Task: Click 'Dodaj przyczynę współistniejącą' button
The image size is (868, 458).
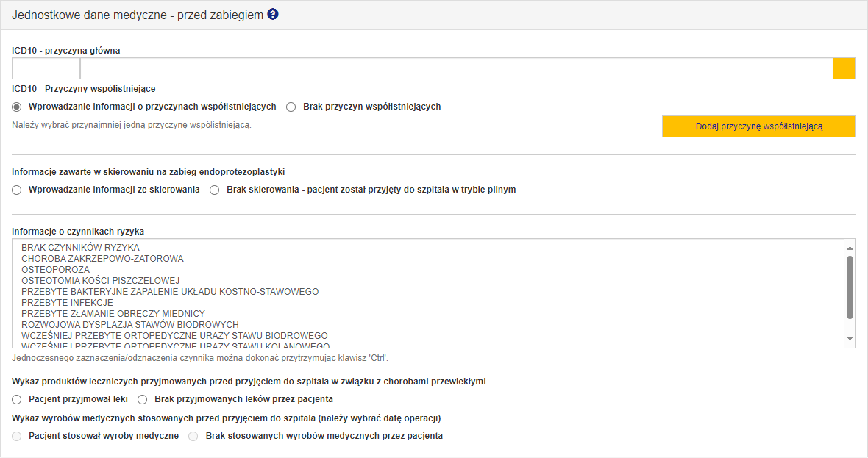Action: 758,126
